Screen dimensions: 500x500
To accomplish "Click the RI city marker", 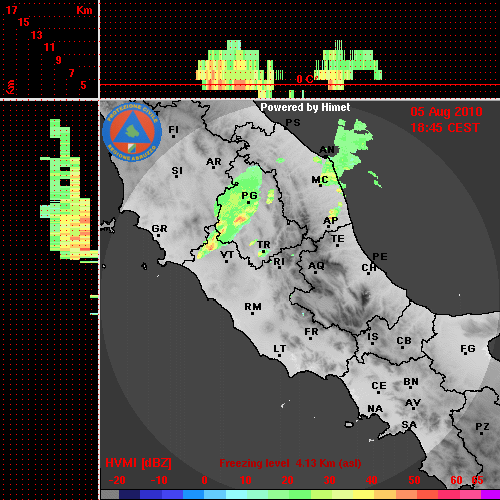I will click(x=280, y=268).
